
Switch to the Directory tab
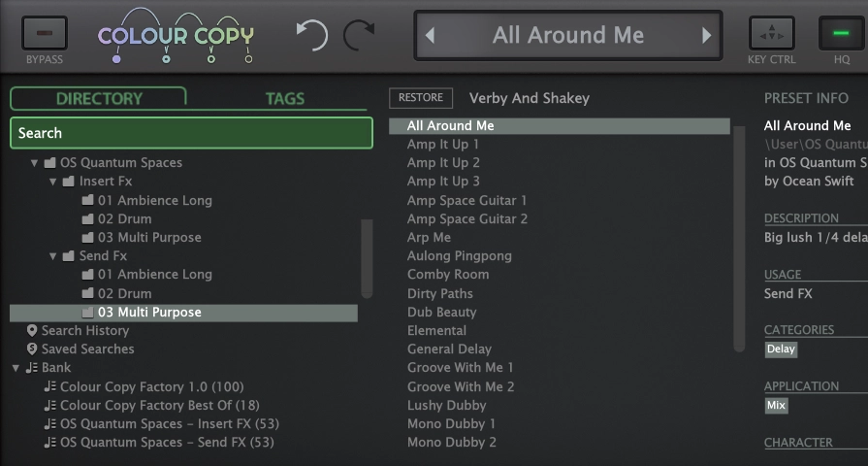98,98
